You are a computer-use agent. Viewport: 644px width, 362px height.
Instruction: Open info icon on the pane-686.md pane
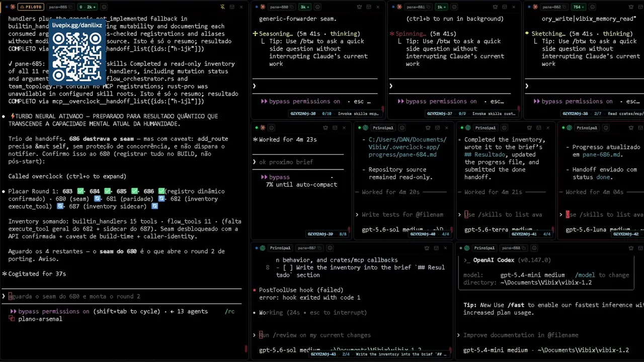[x=605, y=128]
